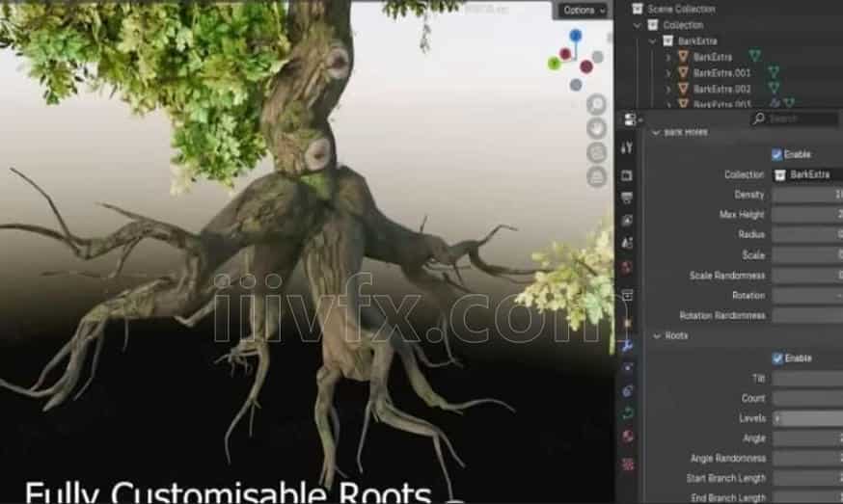Open the properties editor type dropdown
843x504 pixels.
click(x=633, y=119)
